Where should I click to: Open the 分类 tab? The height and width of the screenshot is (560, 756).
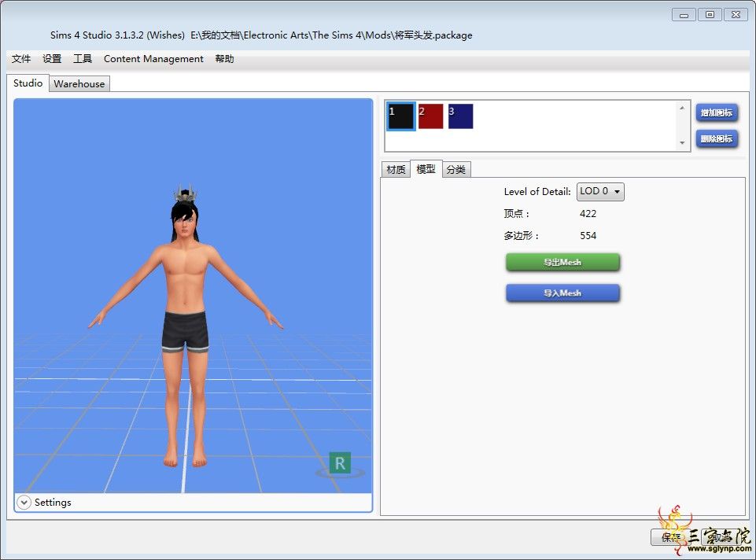(455, 170)
